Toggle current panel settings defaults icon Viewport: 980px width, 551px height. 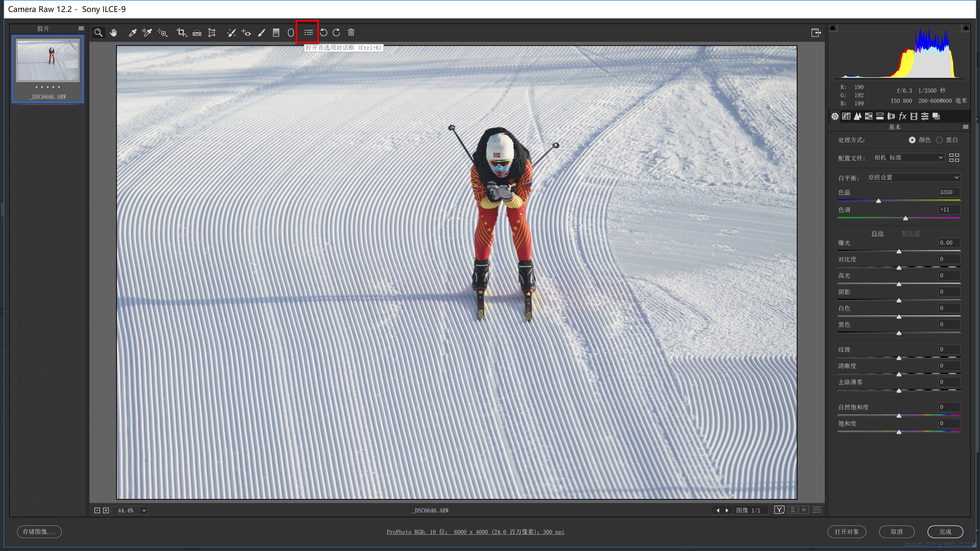click(817, 510)
